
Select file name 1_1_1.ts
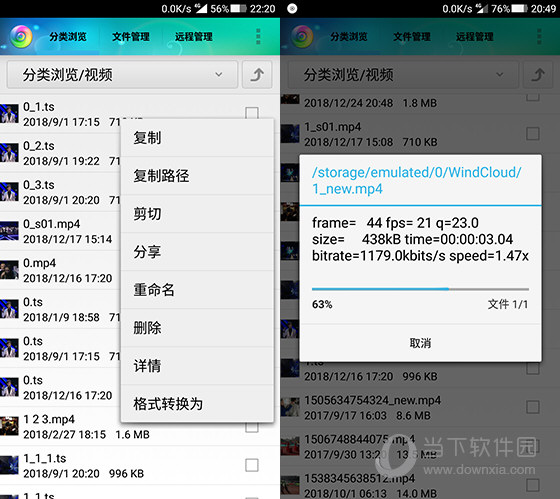45,458
